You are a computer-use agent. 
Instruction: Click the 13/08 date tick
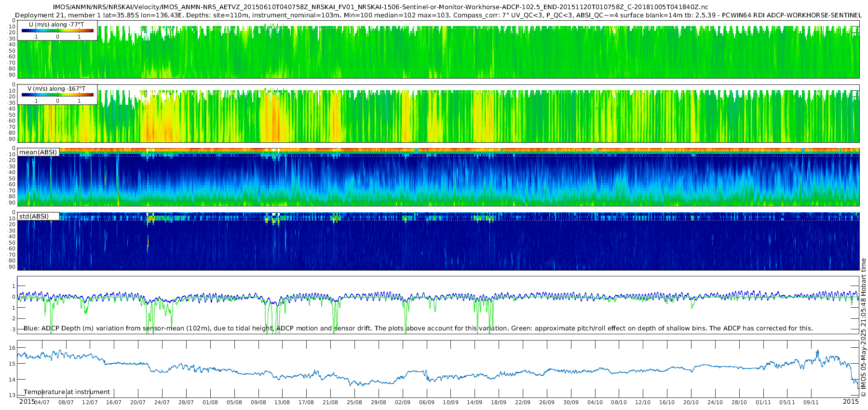(282, 402)
